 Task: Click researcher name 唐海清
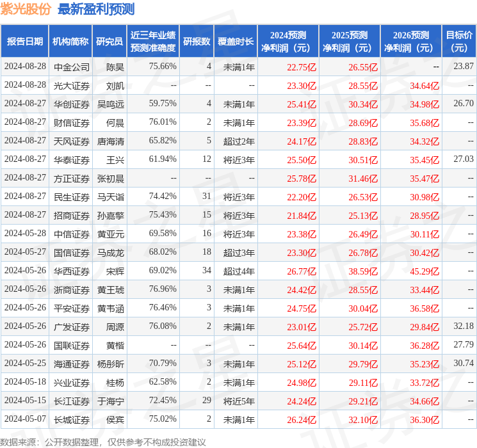point(111,141)
